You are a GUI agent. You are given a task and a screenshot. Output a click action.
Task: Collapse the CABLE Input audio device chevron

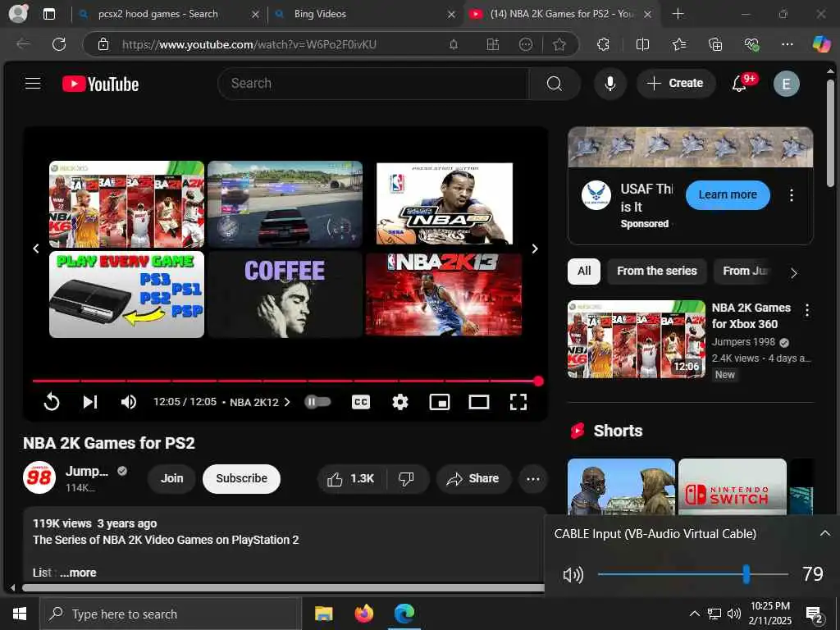click(x=825, y=533)
